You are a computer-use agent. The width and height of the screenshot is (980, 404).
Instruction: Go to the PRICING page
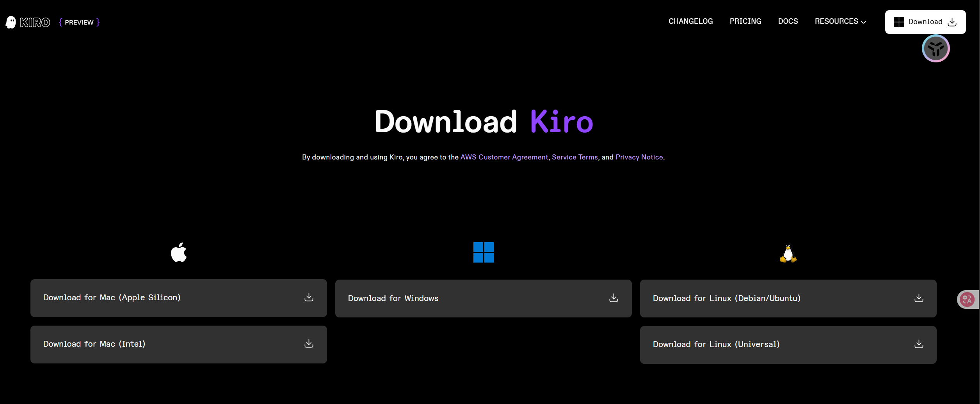tap(745, 21)
